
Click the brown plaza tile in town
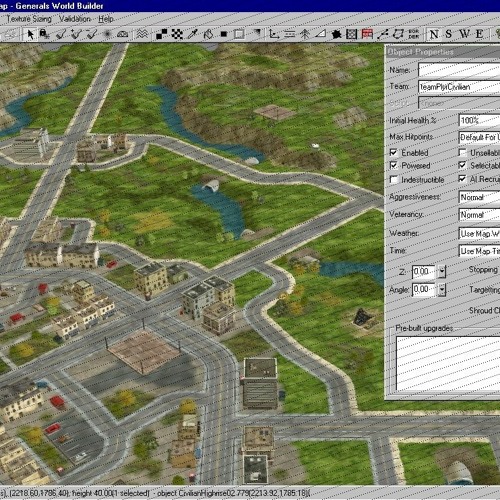[144, 351]
